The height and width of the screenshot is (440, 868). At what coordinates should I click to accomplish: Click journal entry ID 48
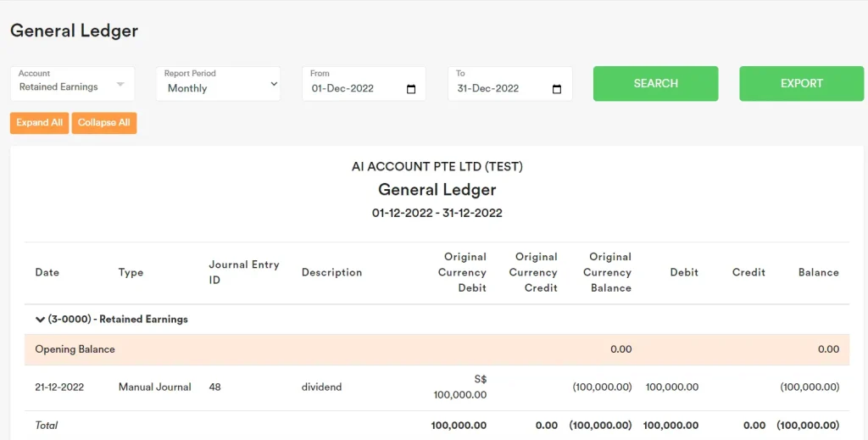[x=214, y=387]
